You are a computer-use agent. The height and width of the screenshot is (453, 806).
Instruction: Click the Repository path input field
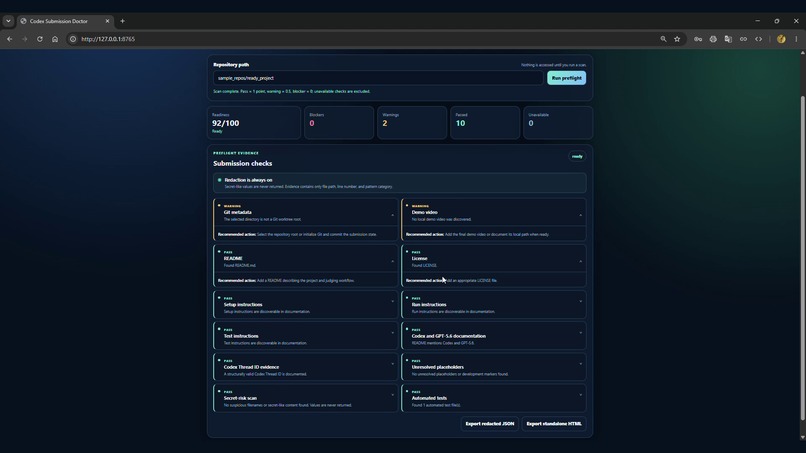click(x=378, y=78)
